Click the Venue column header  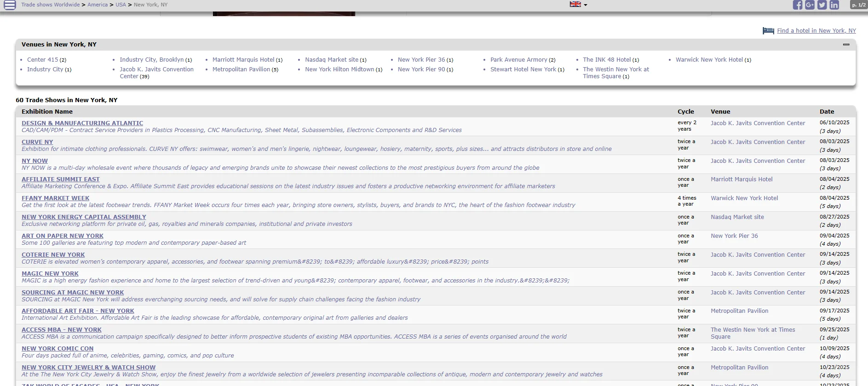(720, 112)
